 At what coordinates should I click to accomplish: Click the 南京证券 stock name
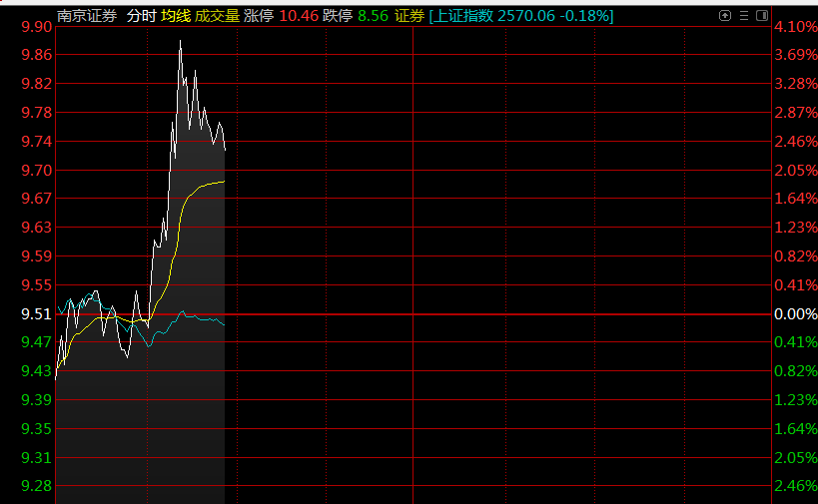(86, 16)
